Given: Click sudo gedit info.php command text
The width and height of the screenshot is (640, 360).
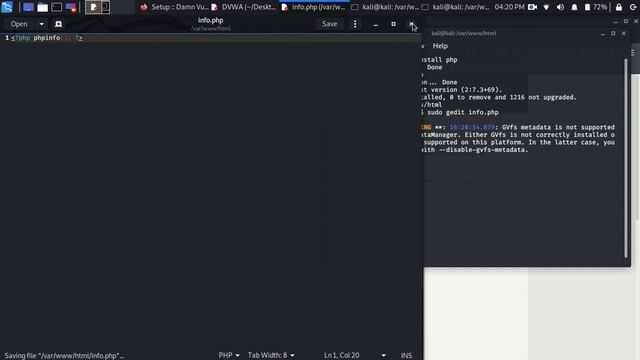Looking at the screenshot, I should click(x=463, y=112).
